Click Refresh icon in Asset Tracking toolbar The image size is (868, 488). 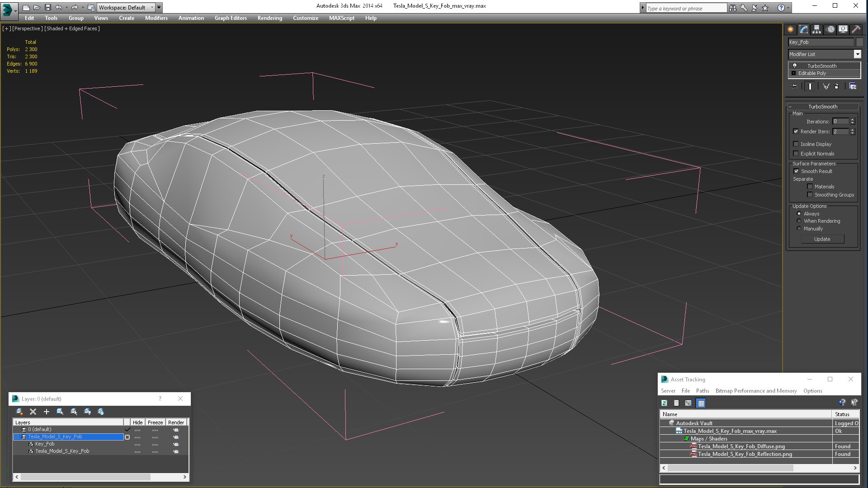tap(664, 403)
